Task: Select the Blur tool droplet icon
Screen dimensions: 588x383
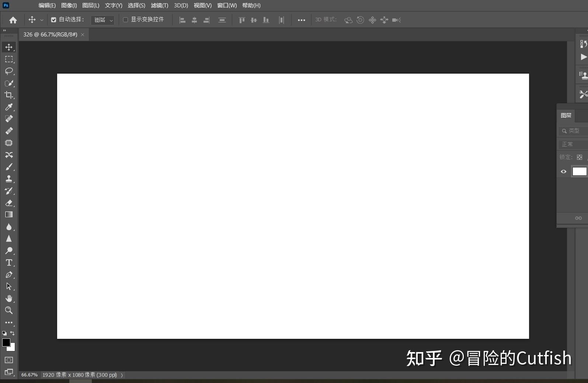Action: pyautogui.click(x=9, y=227)
